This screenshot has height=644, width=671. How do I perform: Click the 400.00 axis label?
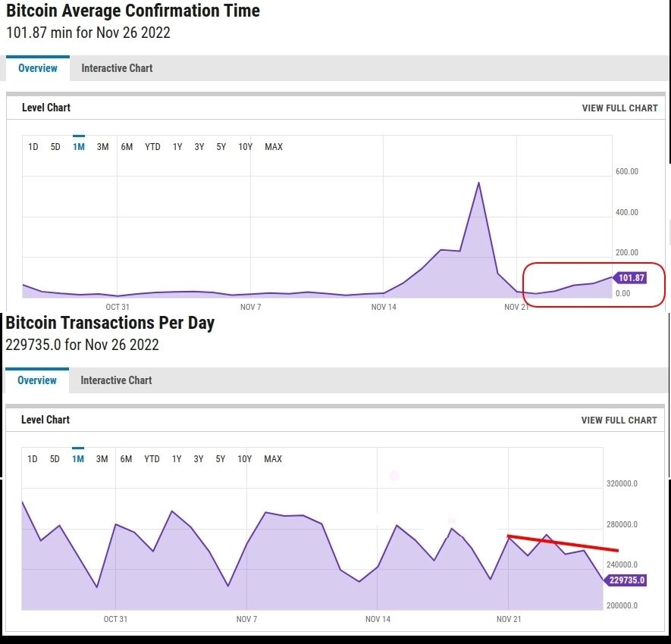627,213
